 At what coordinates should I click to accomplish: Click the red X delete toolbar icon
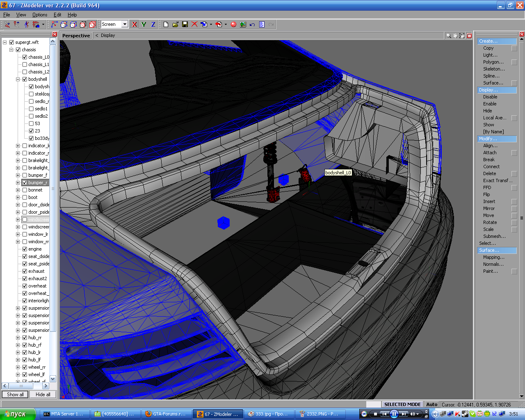coord(194,25)
